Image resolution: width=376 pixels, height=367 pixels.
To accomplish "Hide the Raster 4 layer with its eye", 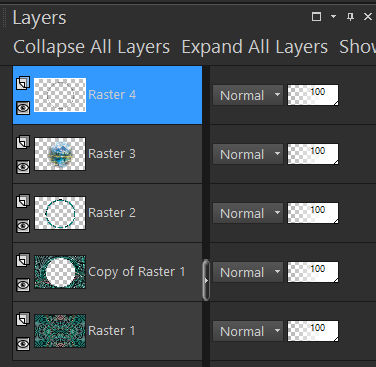I will click(23, 108).
